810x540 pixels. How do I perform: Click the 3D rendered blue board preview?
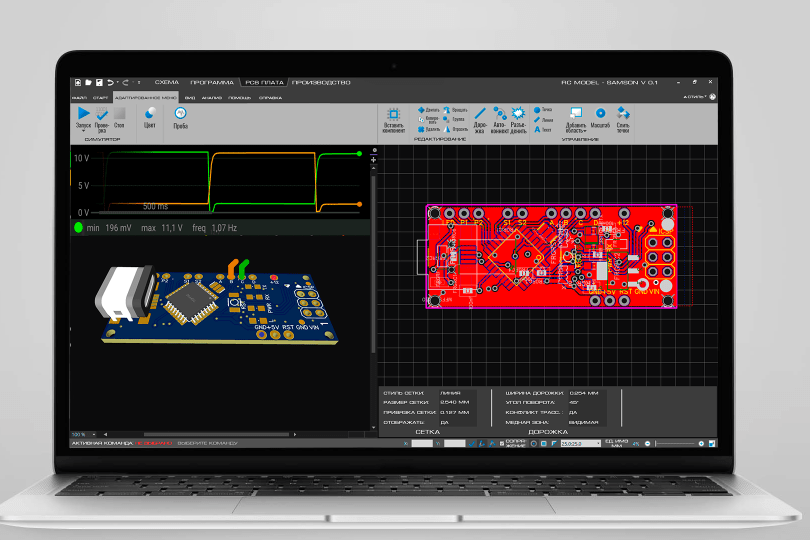[x=217, y=302]
